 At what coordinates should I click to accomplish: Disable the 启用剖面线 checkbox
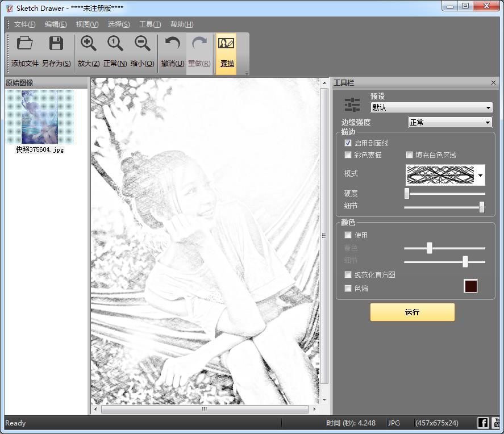pyautogui.click(x=348, y=143)
